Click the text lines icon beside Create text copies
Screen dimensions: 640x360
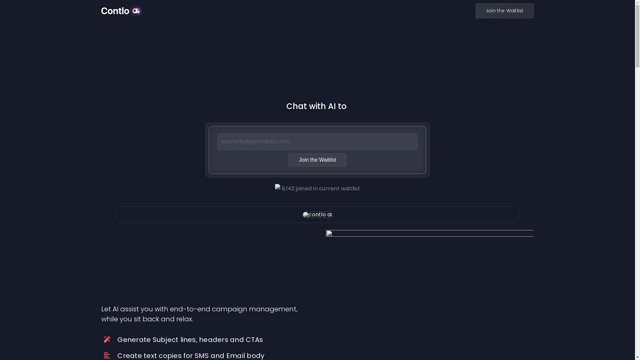pos(107,356)
